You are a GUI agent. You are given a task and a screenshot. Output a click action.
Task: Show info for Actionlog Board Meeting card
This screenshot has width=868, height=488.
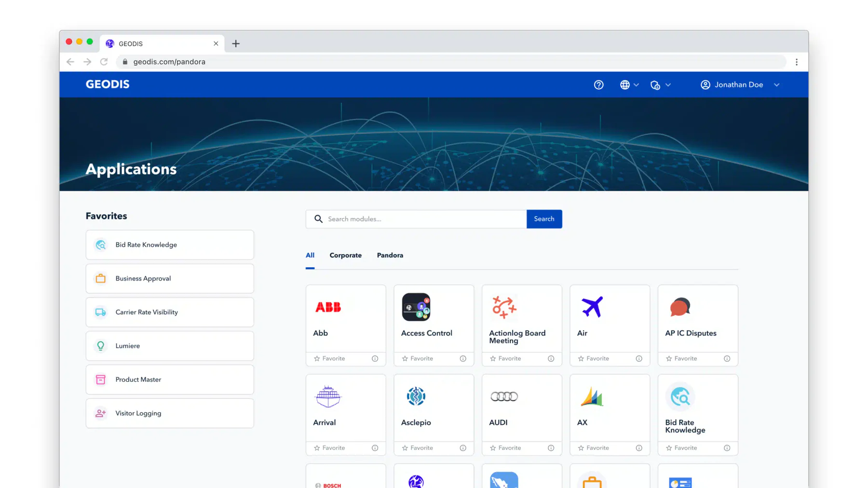coord(551,359)
